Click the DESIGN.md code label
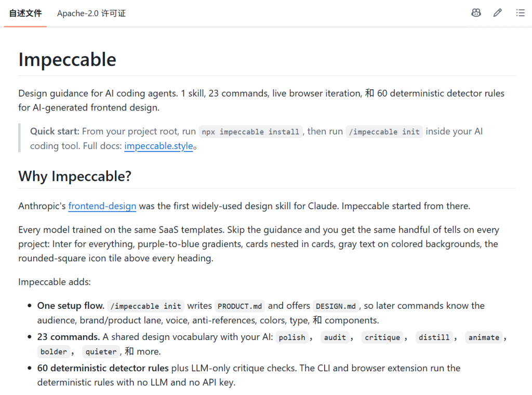Image resolution: width=532 pixels, height=395 pixels. click(x=336, y=306)
